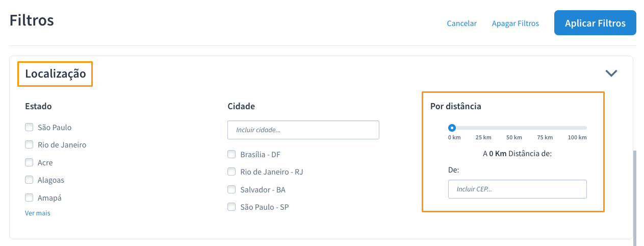This screenshot has width=644, height=246.
Task: Click the Incluir cidade input field
Action: (x=303, y=130)
